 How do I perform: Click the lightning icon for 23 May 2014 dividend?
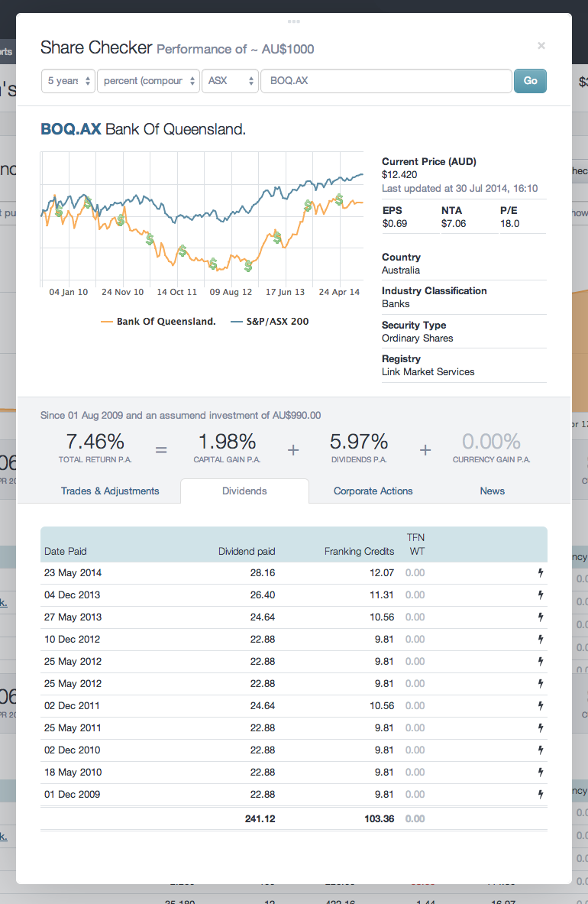tap(541, 572)
